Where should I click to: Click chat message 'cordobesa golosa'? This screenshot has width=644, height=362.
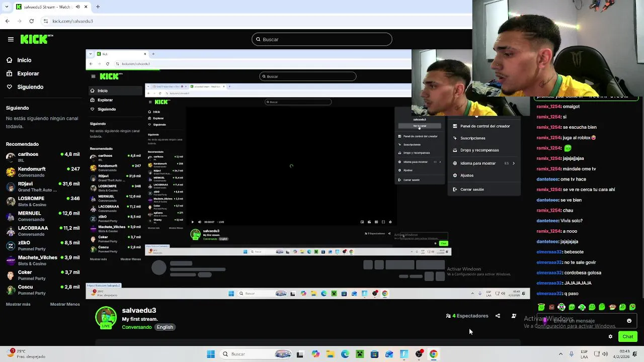coord(583,273)
